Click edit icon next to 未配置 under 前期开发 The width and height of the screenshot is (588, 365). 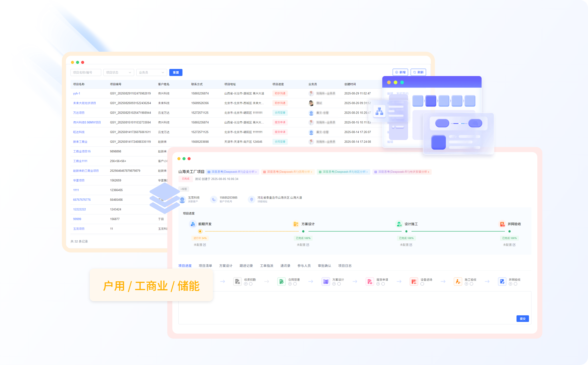[x=205, y=245]
